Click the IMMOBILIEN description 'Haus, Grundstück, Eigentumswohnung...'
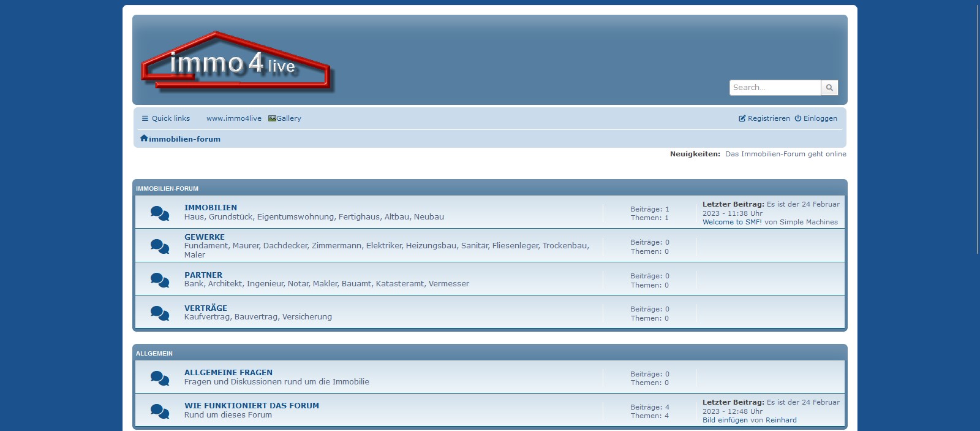The width and height of the screenshot is (980, 431). tap(314, 217)
